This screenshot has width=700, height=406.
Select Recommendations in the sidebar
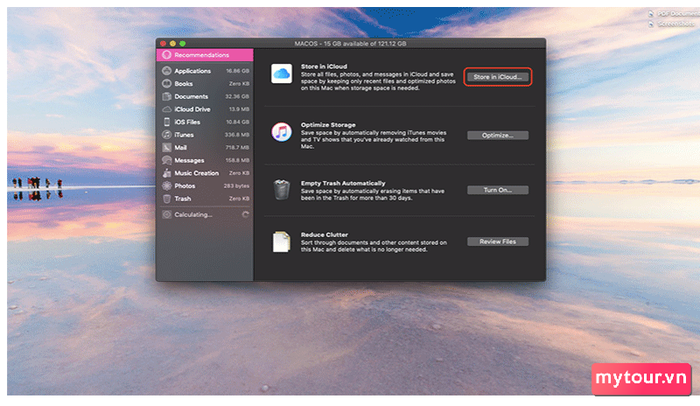point(205,55)
